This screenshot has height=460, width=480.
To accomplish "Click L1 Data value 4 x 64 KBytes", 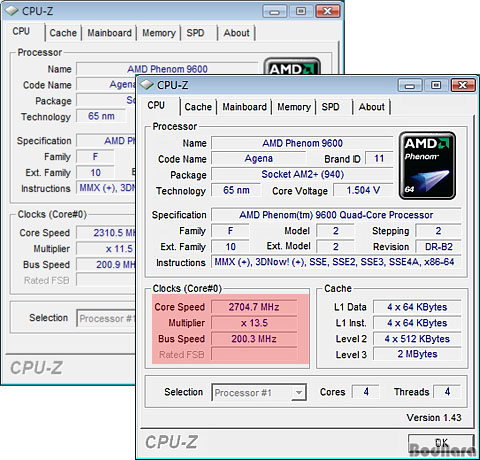I will 417,307.
